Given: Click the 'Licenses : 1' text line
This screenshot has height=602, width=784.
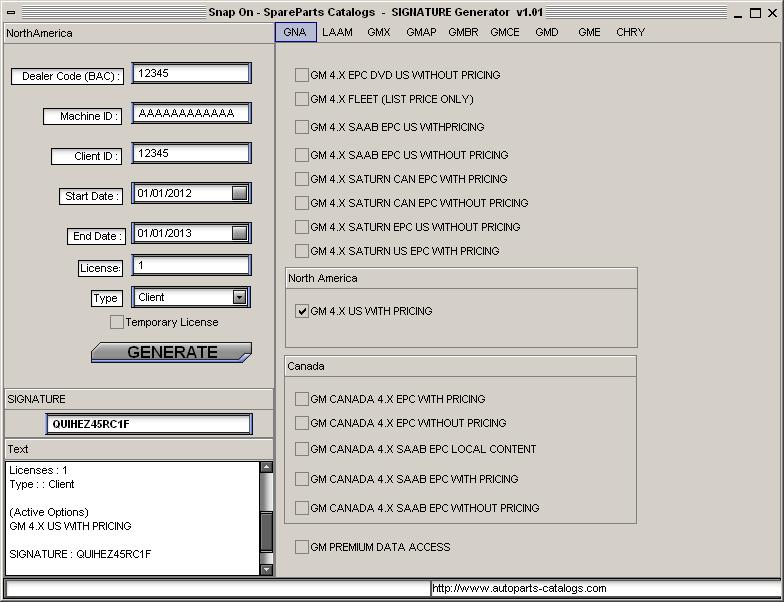Looking at the screenshot, I should pos(38,470).
